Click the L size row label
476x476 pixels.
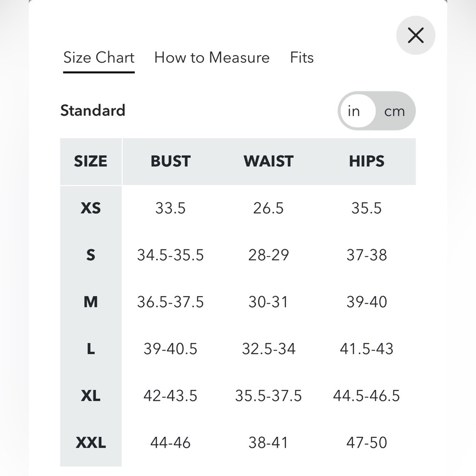pos(91,349)
